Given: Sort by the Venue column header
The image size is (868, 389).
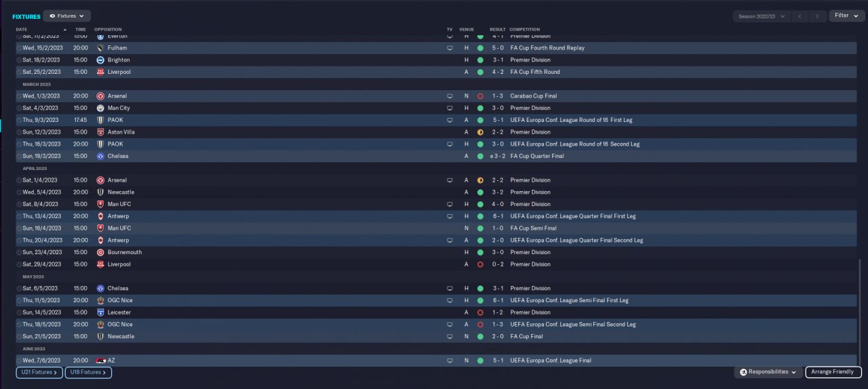Looking at the screenshot, I should point(467,30).
